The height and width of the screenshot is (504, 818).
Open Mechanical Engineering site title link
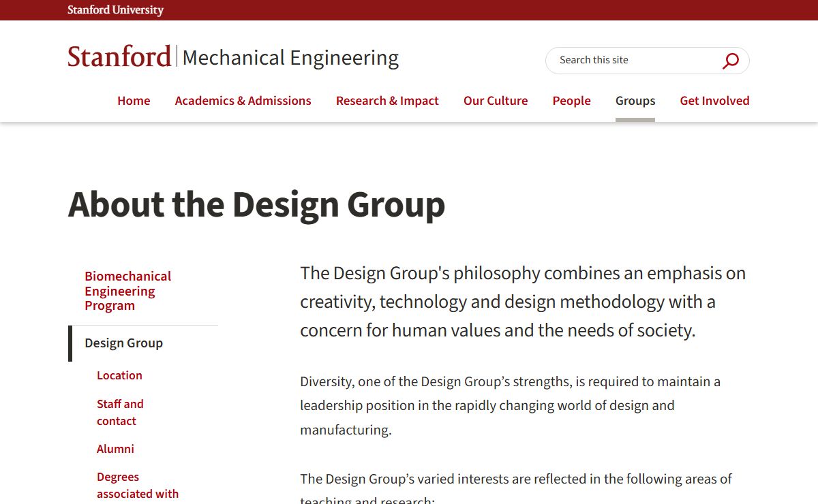pyautogui.click(x=290, y=58)
